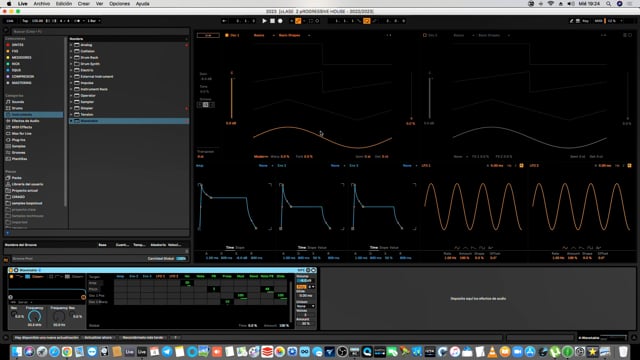The width and height of the screenshot is (640, 360).
Task: Arm recording with the Record button
Action: pyautogui.click(x=280, y=21)
